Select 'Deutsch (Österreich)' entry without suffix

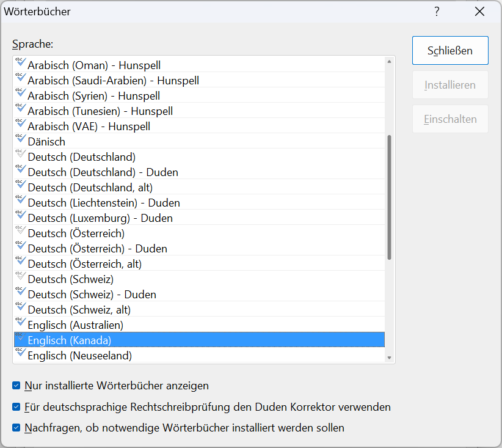pos(199,233)
